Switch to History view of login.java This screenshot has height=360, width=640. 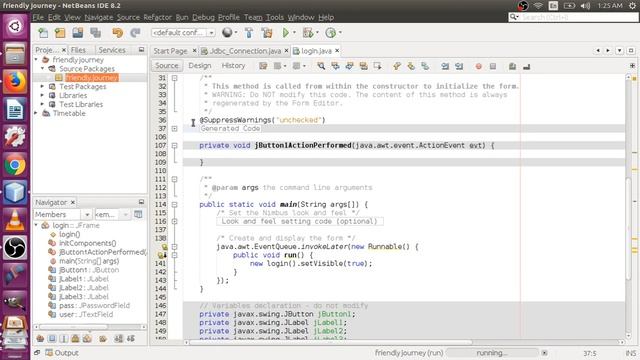(x=233, y=66)
